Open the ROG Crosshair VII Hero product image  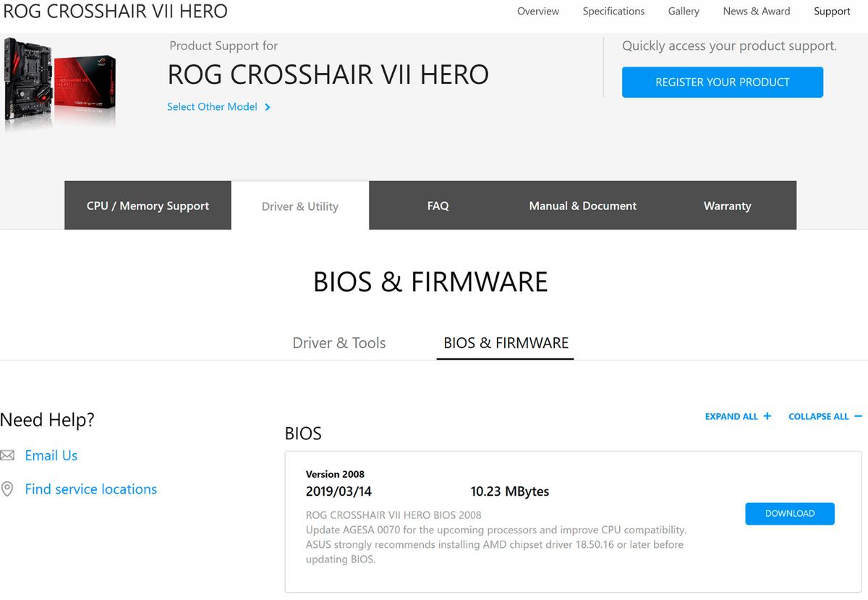click(x=60, y=85)
